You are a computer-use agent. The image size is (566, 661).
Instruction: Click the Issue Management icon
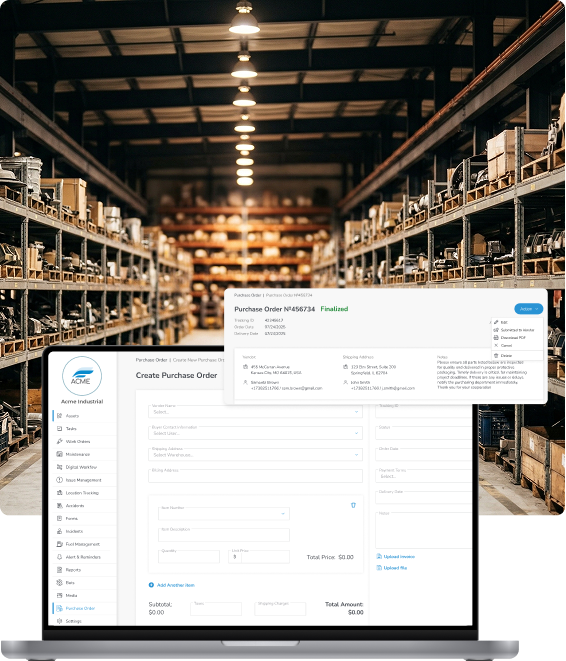click(x=59, y=480)
